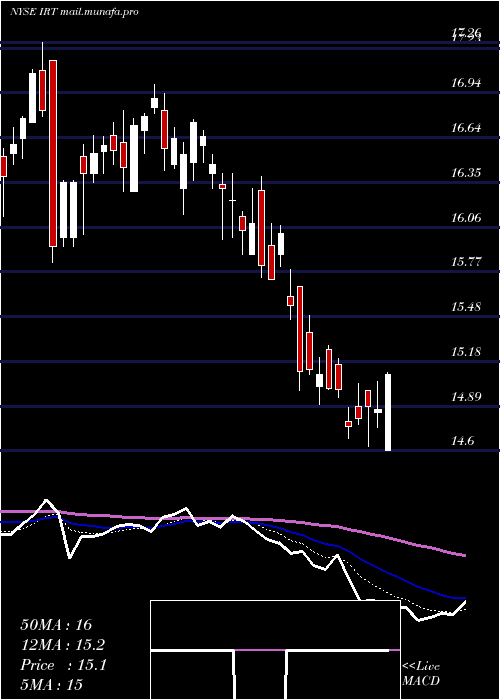Click the last tall white candlestick

coord(388,412)
